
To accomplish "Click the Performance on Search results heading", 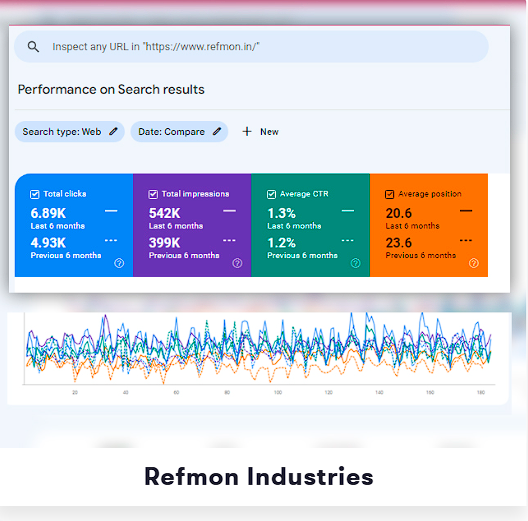I will click(111, 90).
